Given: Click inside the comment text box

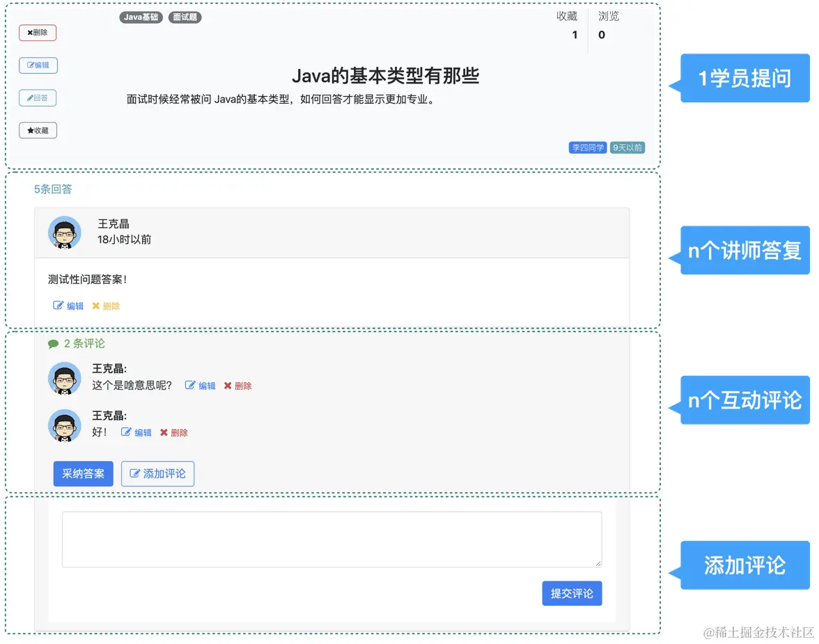Looking at the screenshot, I should (331, 539).
